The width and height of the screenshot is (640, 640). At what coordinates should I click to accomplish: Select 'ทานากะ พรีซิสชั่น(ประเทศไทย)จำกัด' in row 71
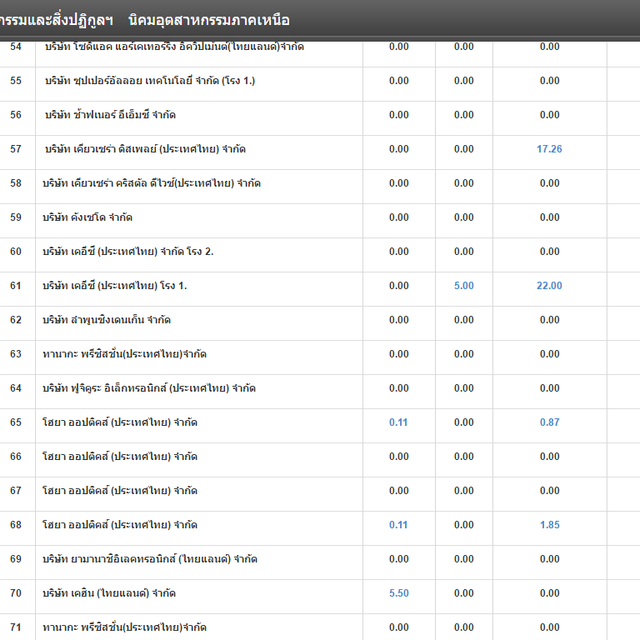124,627
